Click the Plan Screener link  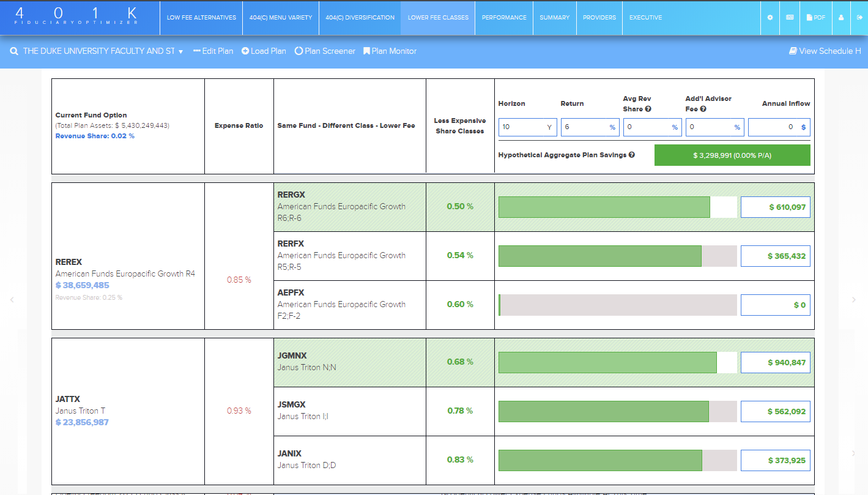(325, 51)
